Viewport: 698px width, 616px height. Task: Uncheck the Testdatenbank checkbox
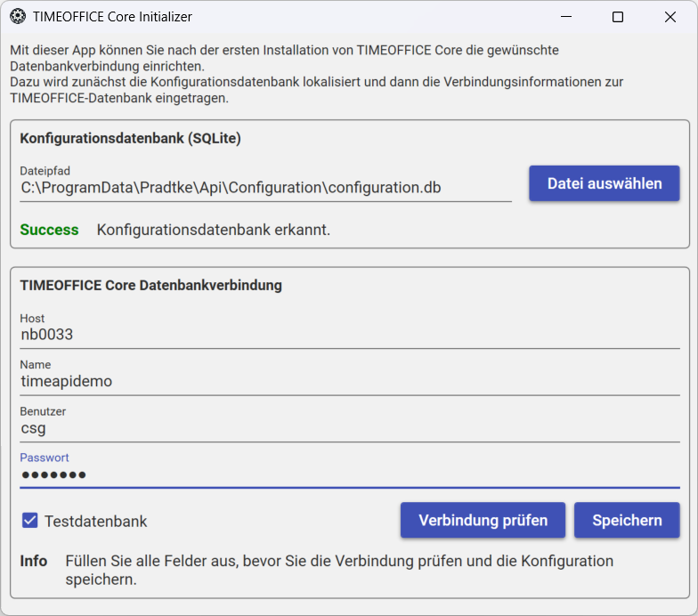(x=30, y=520)
